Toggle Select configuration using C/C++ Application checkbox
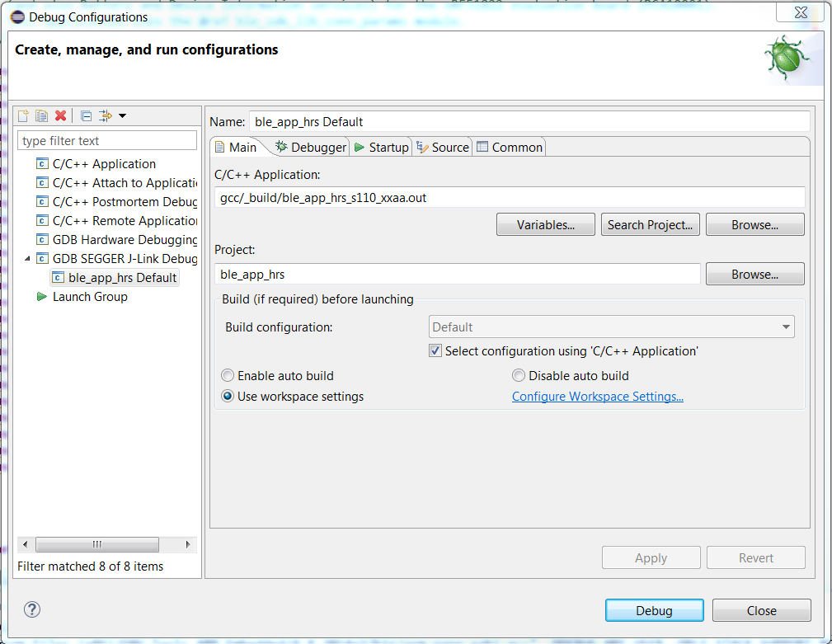 (x=435, y=350)
